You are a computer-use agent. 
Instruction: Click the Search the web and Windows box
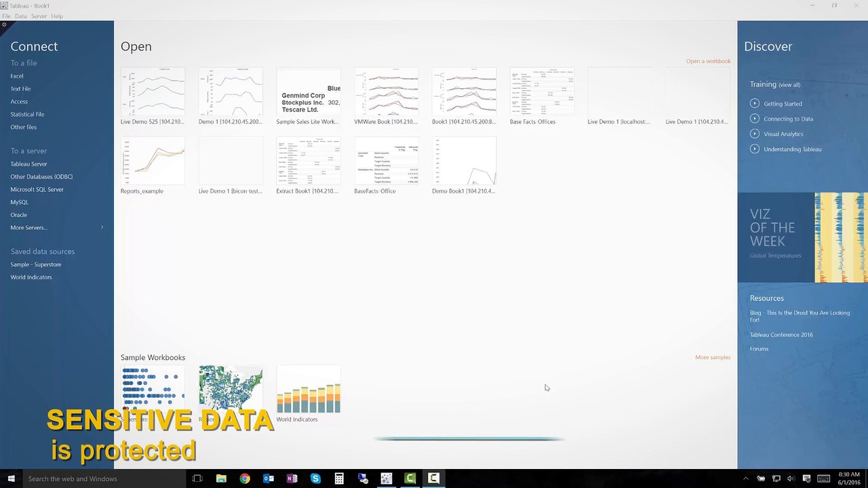(104, 479)
